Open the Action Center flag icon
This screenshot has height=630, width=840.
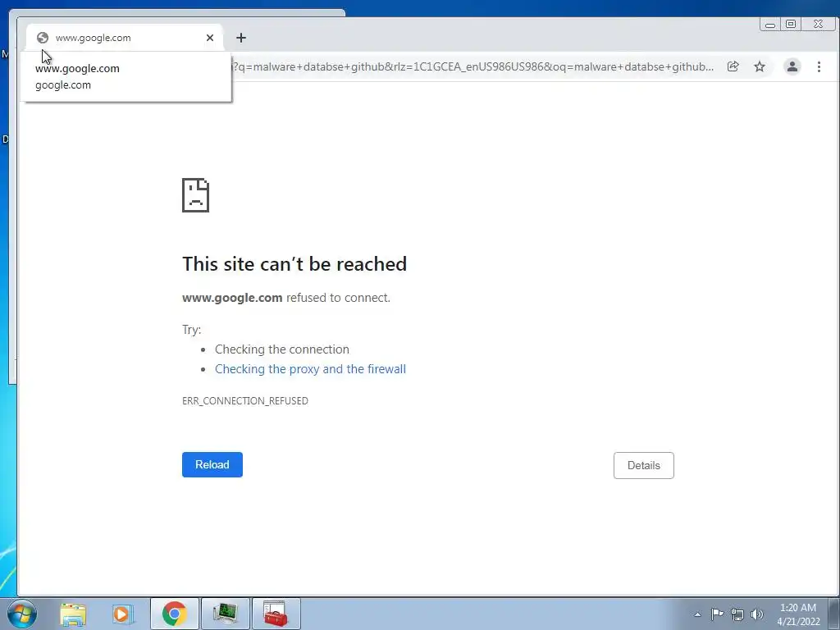coord(717,614)
